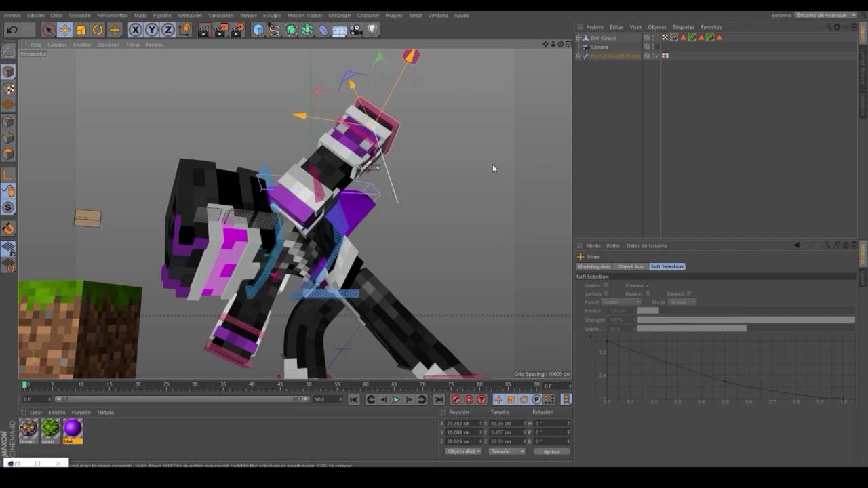The width and height of the screenshot is (868, 488).
Task: Click search icon in Object Manager
Action: click(x=829, y=27)
